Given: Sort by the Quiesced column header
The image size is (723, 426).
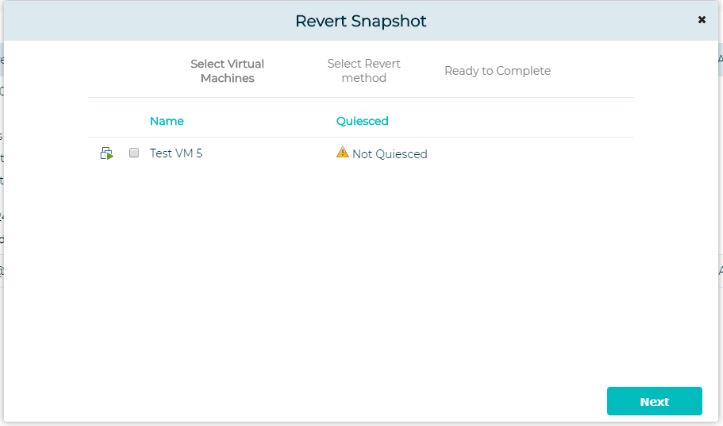Looking at the screenshot, I should (x=362, y=121).
